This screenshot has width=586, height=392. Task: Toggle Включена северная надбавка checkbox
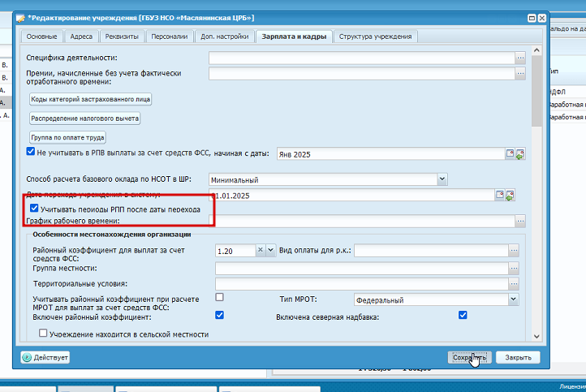[x=463, y=315]
